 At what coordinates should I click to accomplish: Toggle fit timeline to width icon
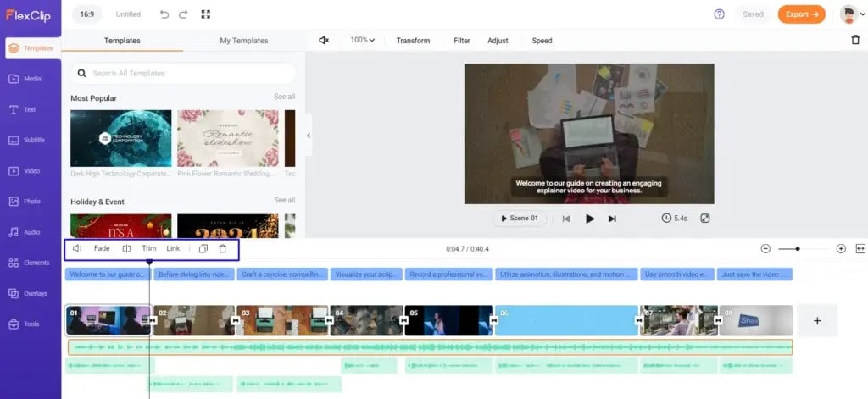(x=860, y=249)
